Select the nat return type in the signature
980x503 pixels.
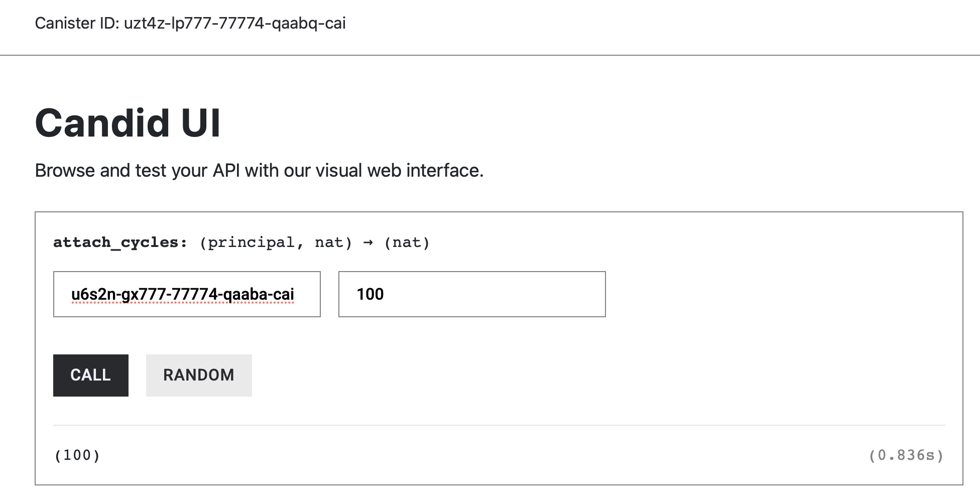point(408,242)
